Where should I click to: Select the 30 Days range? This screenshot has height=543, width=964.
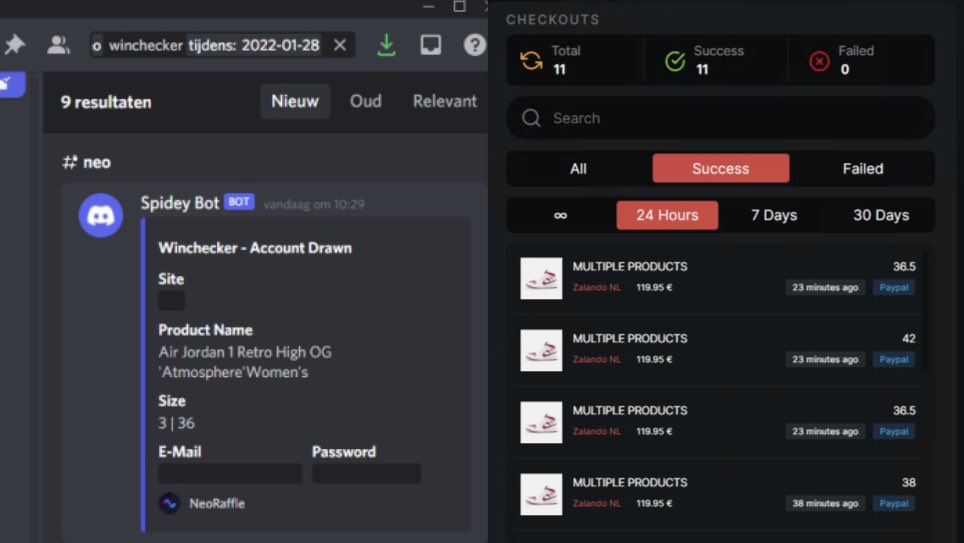point(881,215)
